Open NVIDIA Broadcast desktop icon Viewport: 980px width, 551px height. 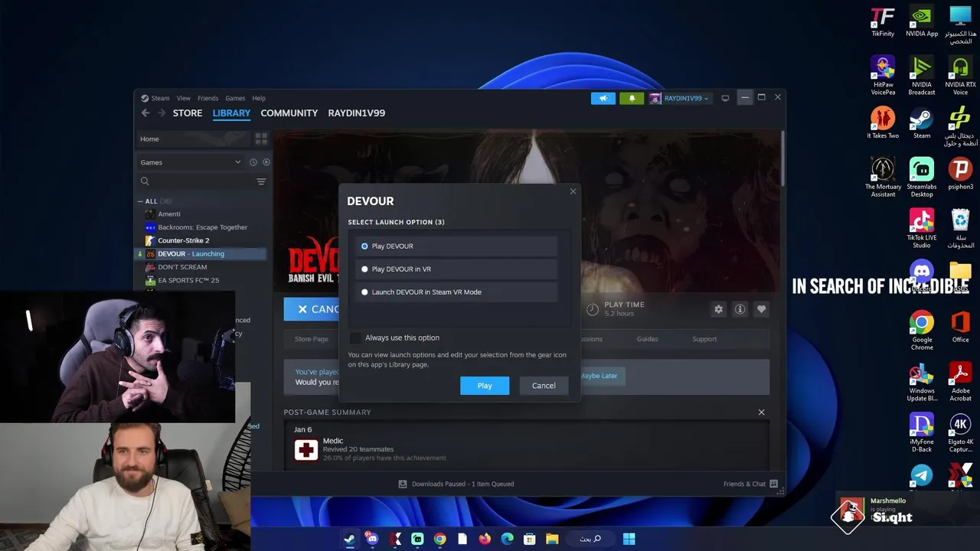(922, 75)
